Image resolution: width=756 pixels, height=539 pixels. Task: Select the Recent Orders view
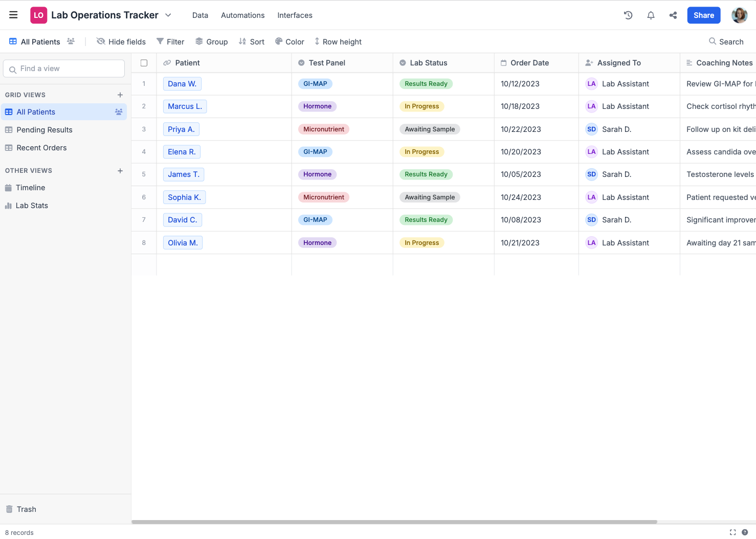tap(64, 148)
